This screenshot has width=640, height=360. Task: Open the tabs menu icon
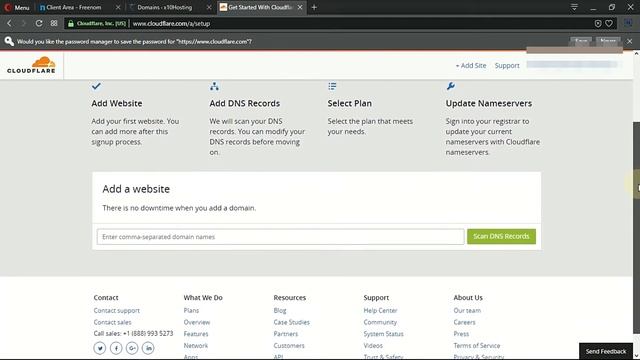[574, 7]
